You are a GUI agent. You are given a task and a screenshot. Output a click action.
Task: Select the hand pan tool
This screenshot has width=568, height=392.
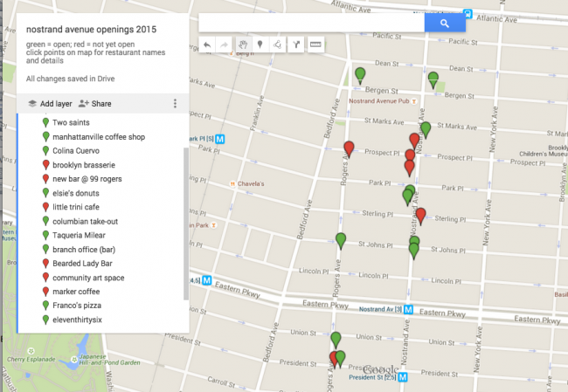pyautogui.click(x=243, y=45)
